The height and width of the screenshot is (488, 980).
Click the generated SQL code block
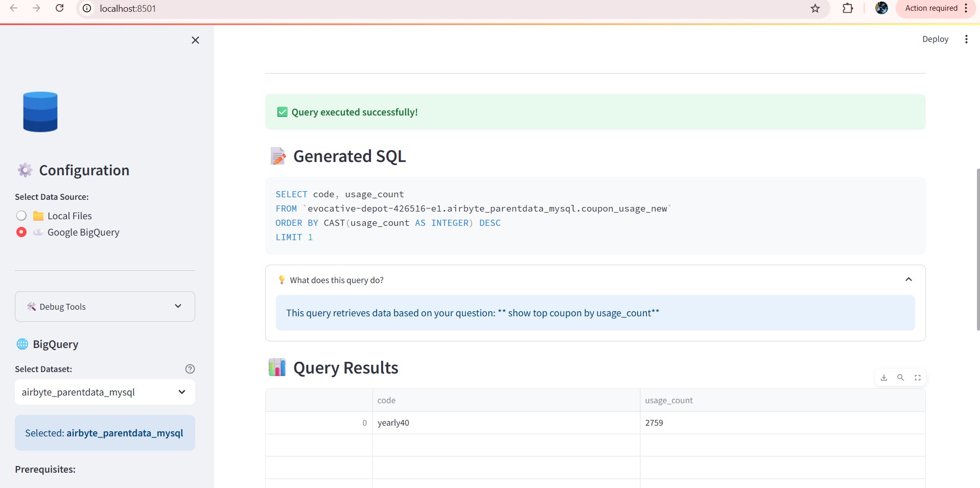(595, 216)
